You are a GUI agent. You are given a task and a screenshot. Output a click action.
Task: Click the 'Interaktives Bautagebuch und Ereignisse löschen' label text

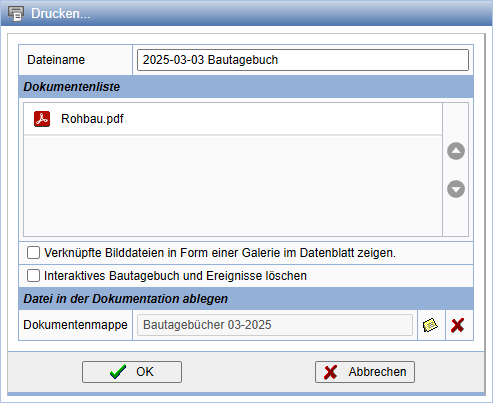coord(175,276)
